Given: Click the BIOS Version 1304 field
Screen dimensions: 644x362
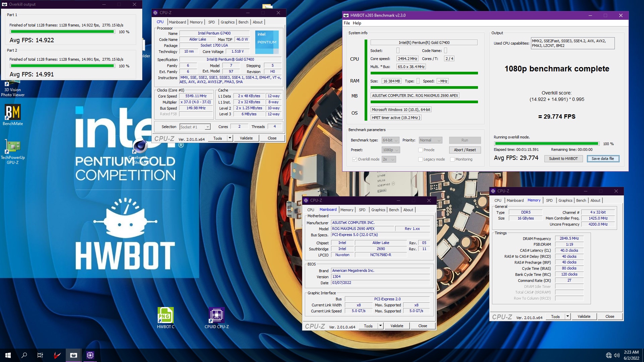Looking at the screenshot, I should point(380,277).
